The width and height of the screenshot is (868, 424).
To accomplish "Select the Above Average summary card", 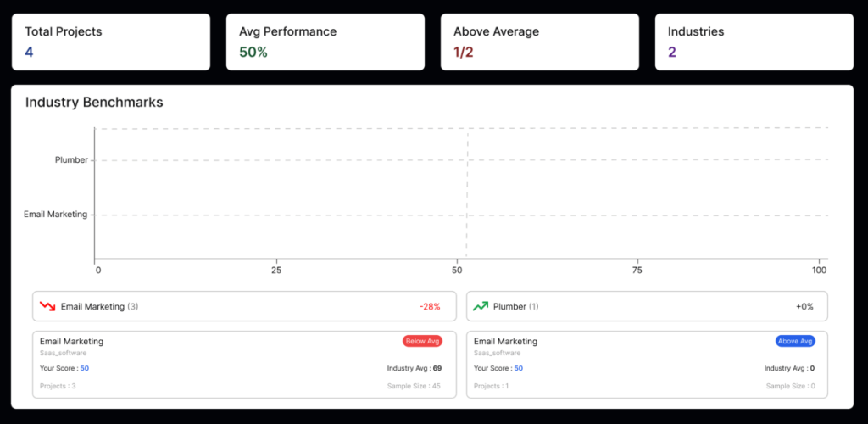I will coord(539,42).
